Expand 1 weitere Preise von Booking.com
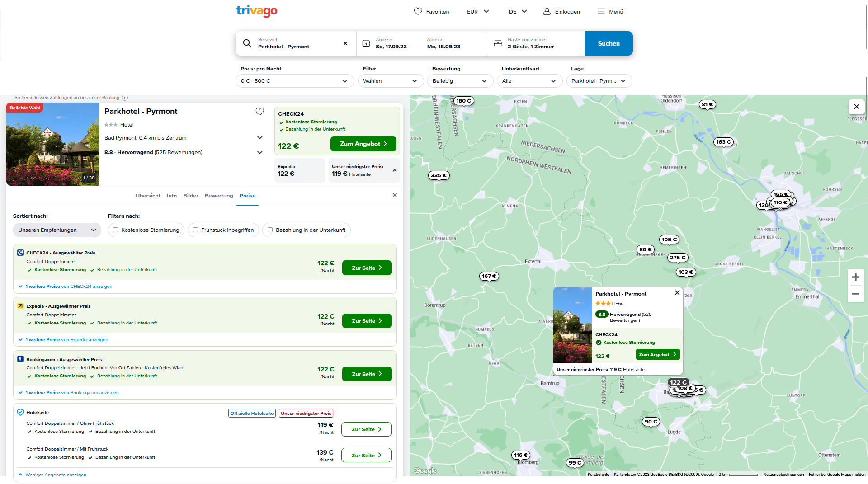The width and height of the screenshot is (868, 484). pos(68,393)
